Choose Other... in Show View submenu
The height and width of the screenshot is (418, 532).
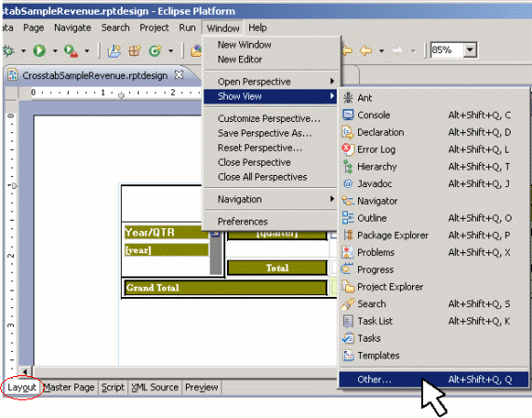pos(433,379)
